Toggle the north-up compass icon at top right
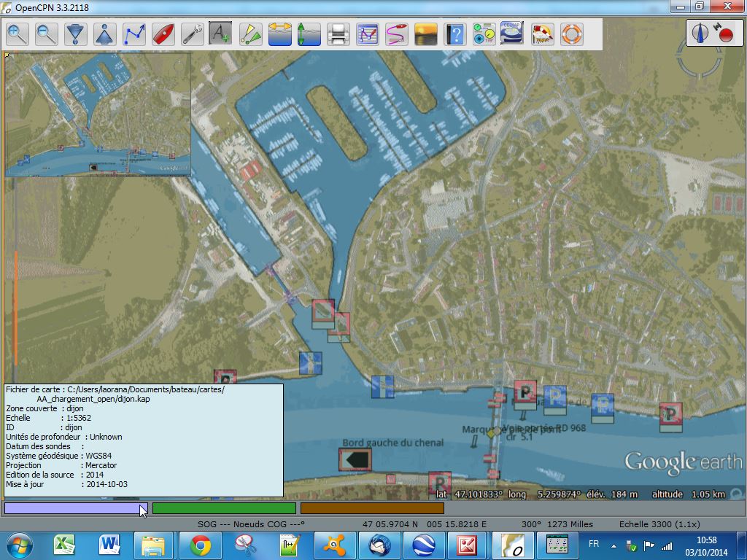The height and width of the screenshot is (560, 747). [700, 33]
